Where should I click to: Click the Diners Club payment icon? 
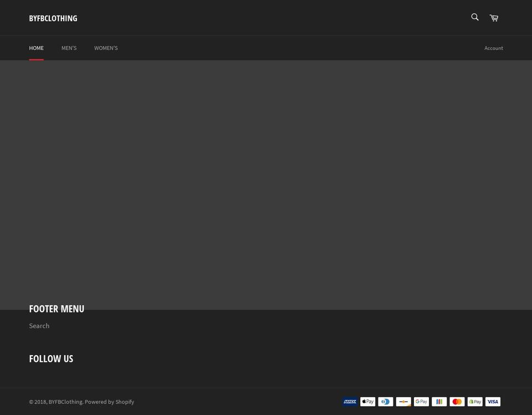tap(386, 402)
